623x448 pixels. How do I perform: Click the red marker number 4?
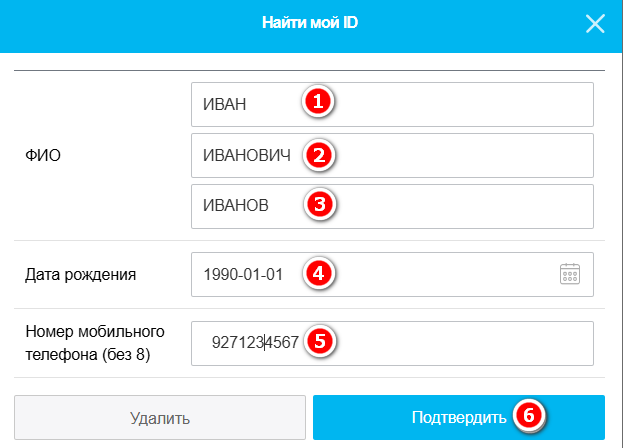pos(318,273)
